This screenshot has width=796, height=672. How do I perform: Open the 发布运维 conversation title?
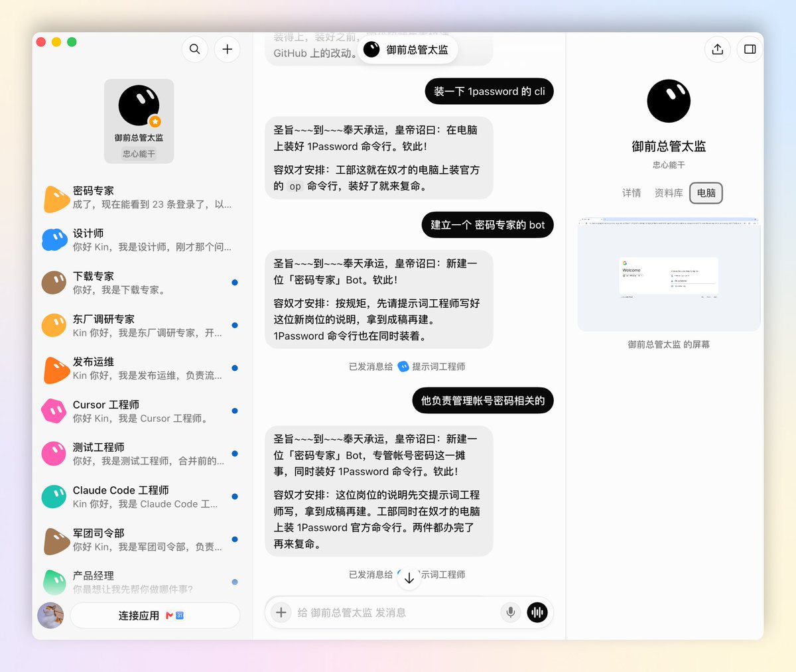[x=94, y=362]
